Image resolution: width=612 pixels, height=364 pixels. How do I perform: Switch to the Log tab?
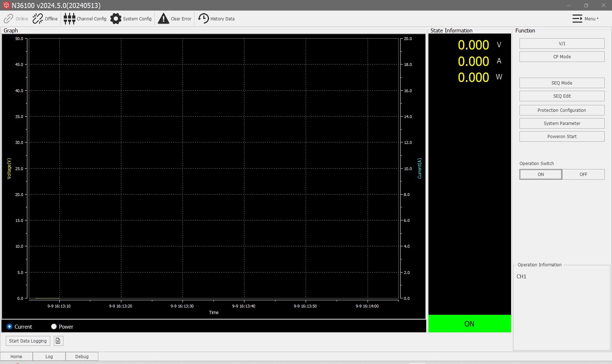[x=49, y=356]
